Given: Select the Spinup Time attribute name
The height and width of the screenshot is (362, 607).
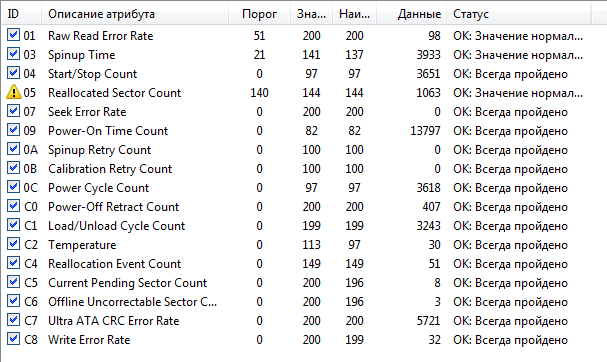Looking at the screenshot, I should point(82,55).
